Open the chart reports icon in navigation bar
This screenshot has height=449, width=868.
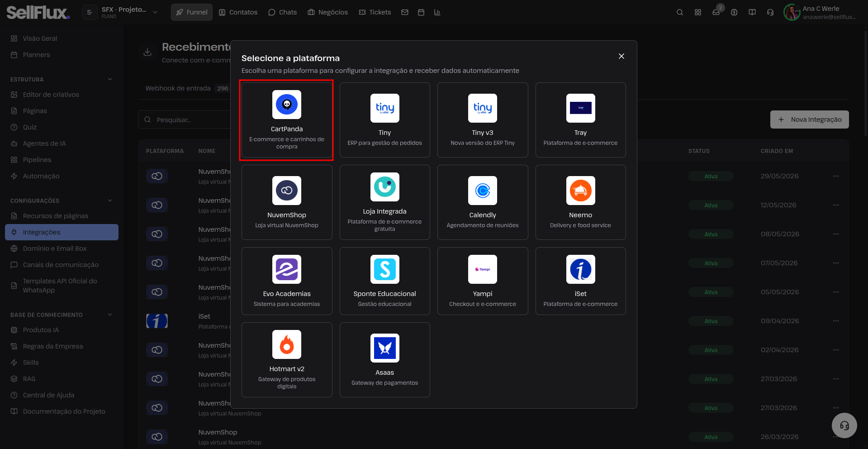(437, 12)
